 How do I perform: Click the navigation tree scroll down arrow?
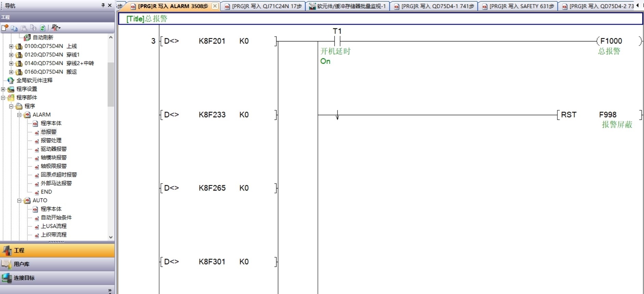111,237
